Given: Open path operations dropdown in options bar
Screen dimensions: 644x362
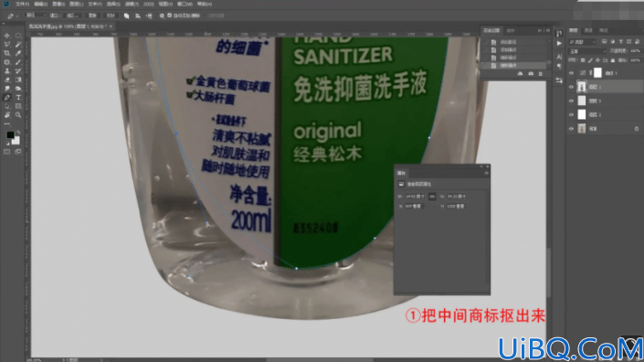Looking at the screenshot, I should click(126, 16).
